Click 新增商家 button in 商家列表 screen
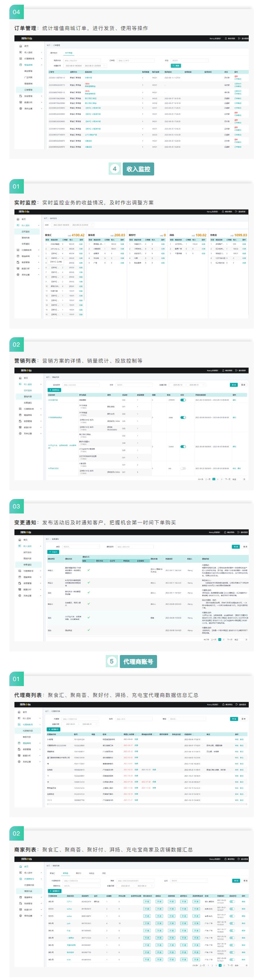The height and width of the screenshot is (980, 261). tap(55, 891)
